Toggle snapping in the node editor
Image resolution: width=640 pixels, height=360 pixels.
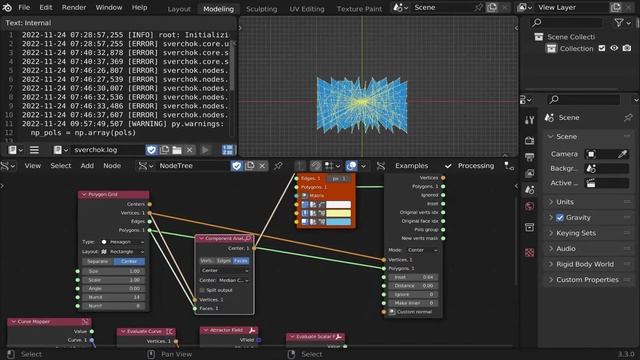point(316,166)
